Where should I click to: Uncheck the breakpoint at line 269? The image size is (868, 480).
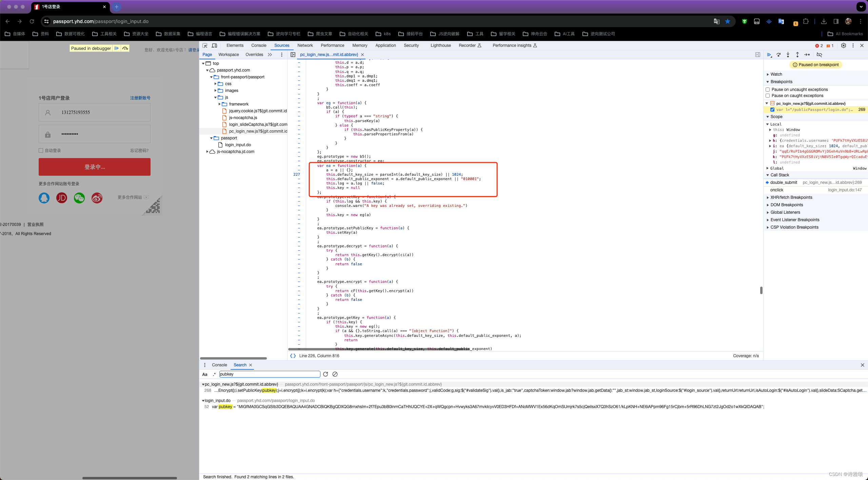(x=772, y=110)
